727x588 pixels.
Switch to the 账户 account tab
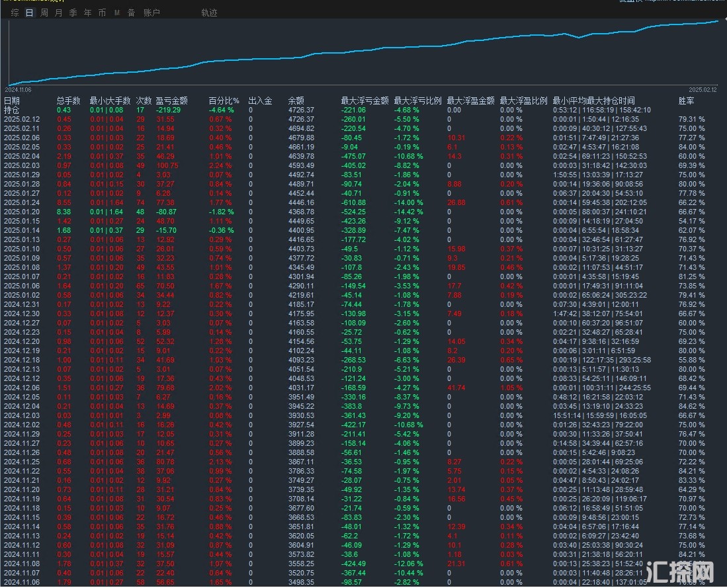151,13
